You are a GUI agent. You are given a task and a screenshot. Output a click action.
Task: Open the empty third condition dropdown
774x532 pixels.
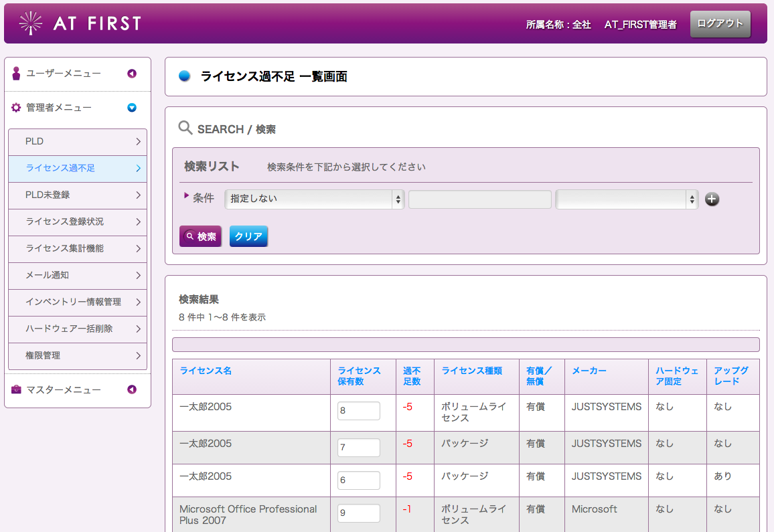627,199
